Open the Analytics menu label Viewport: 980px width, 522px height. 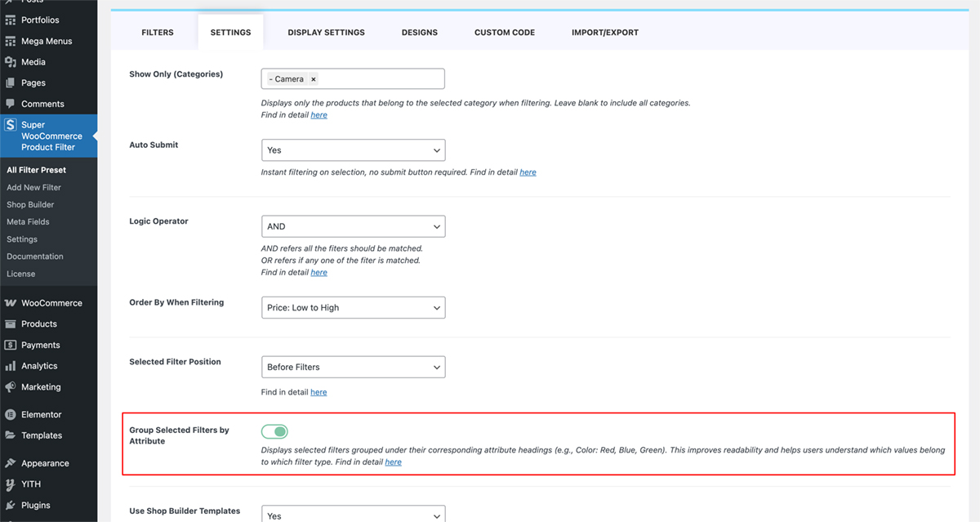[x=39, y=366]
